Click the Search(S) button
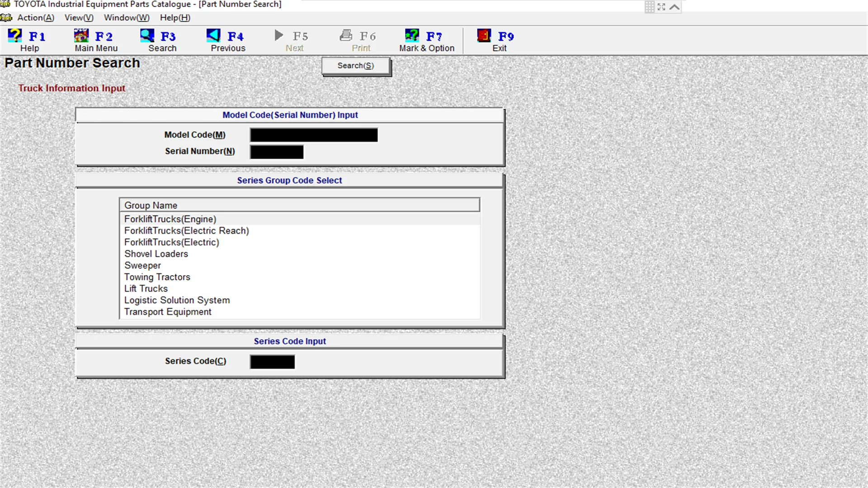The image size is (868, 488). 356,66
